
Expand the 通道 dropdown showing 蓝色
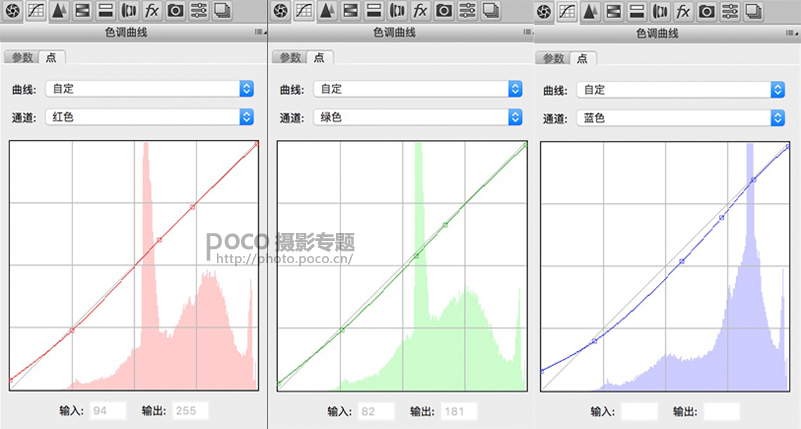click(680, 118)
